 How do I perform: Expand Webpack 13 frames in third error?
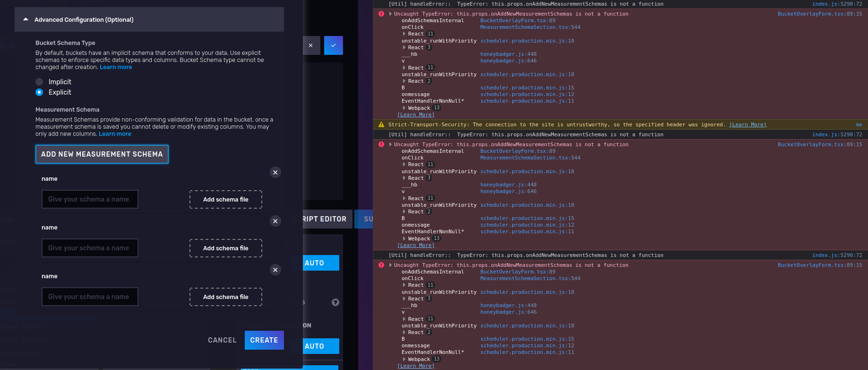click(404, 359)
